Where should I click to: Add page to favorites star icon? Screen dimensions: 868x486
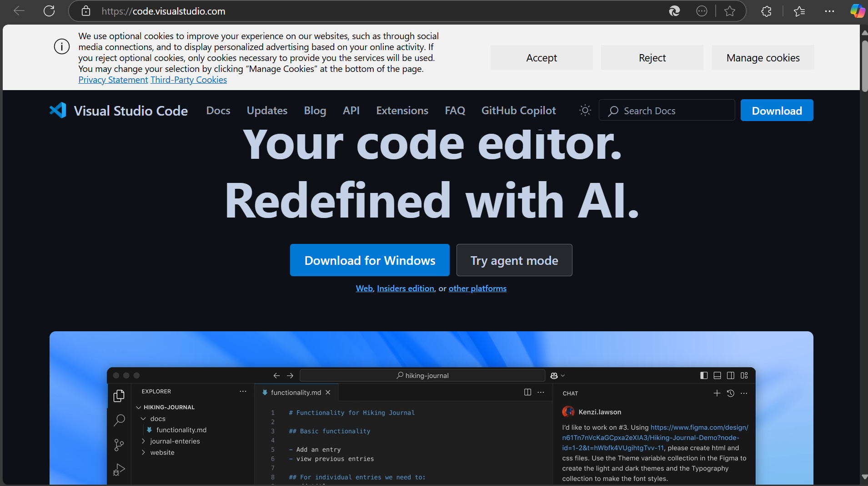(730, 11)
